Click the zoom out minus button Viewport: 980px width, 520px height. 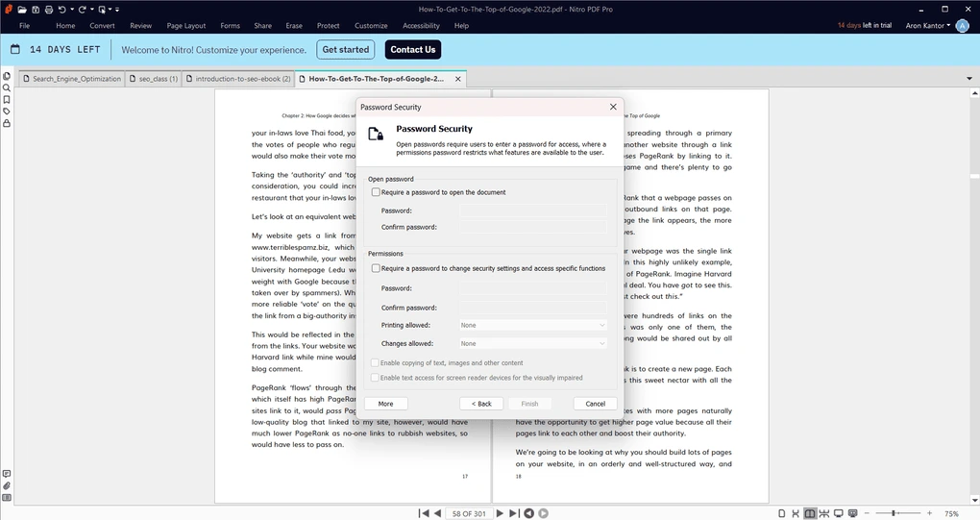(867, 513)
